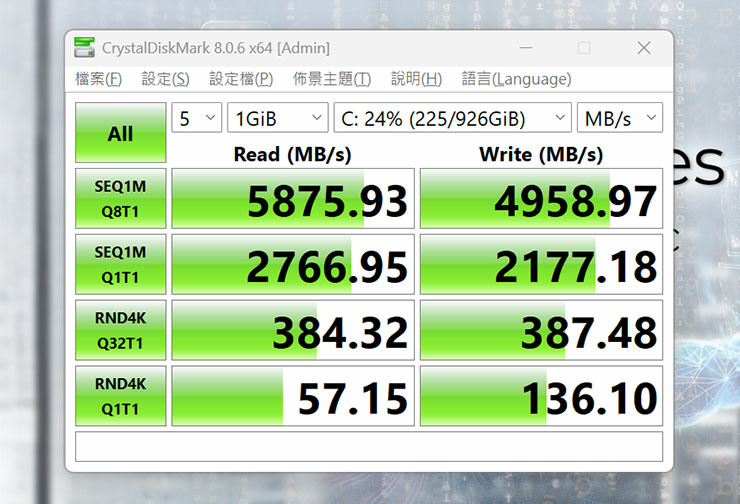Open the 說明(H) menu

[x=416, y=79]
